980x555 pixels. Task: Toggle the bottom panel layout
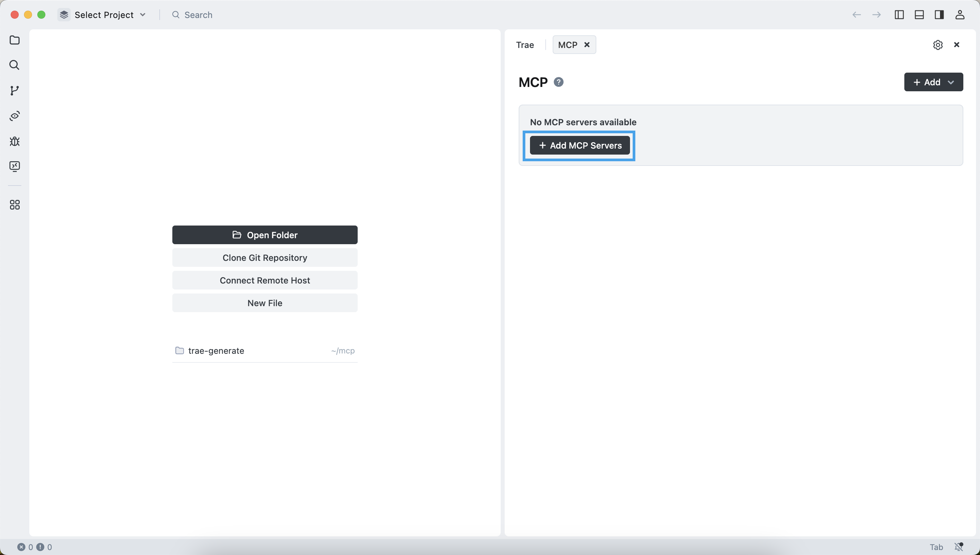[919, 15]
